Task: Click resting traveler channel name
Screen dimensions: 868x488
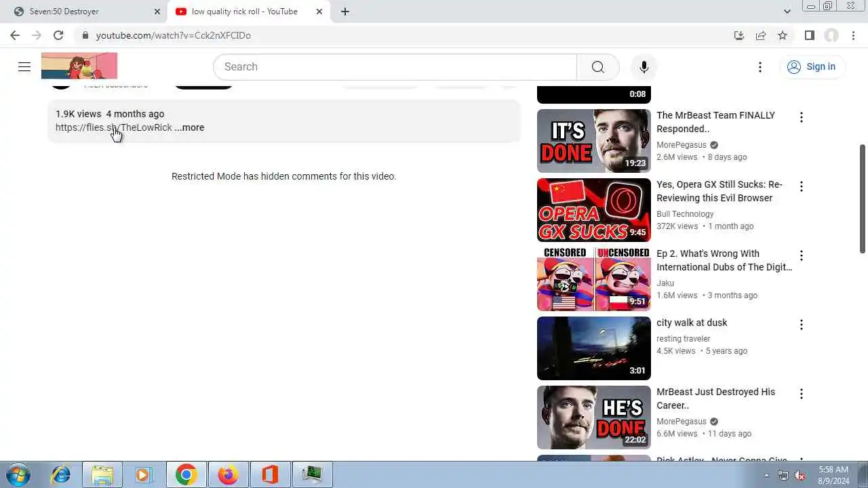Action: pyautogui.click(x=684, y=339)
